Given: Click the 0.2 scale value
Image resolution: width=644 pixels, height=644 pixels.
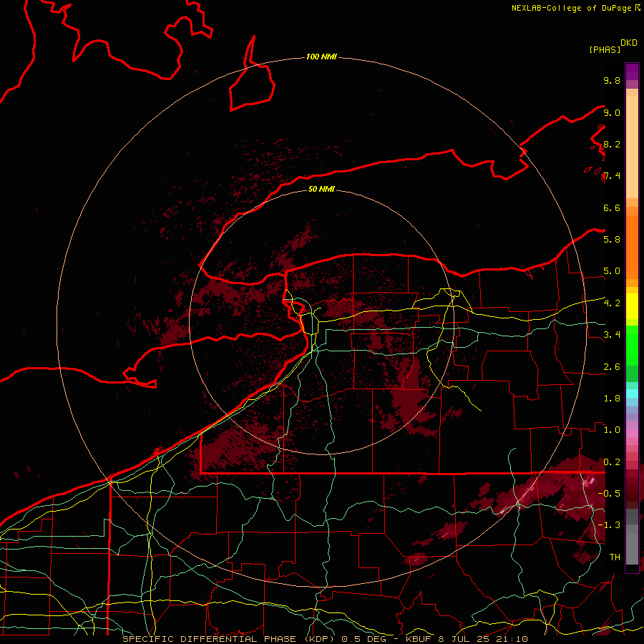Looking at the screenshot, I should [612, 462].
